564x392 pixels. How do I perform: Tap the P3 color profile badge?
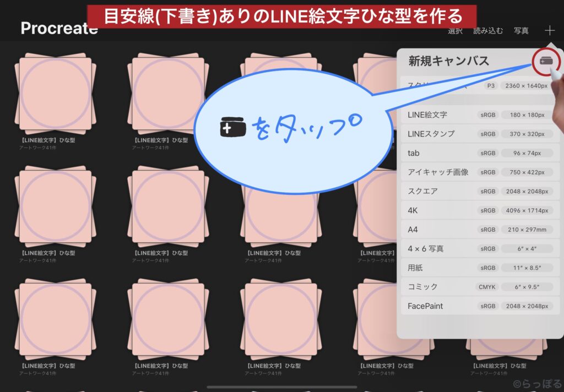tap(491, 85)
